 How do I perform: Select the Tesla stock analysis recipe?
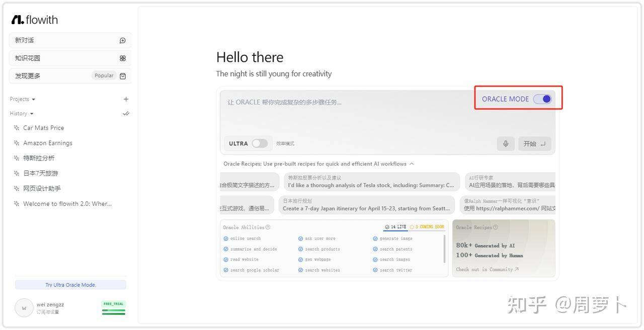[371, 182]
